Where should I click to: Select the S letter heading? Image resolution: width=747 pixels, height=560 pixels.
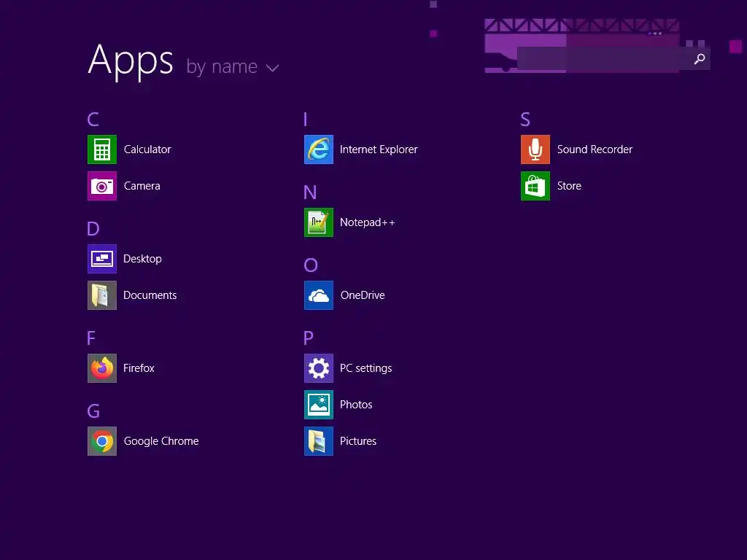point(525,119)
